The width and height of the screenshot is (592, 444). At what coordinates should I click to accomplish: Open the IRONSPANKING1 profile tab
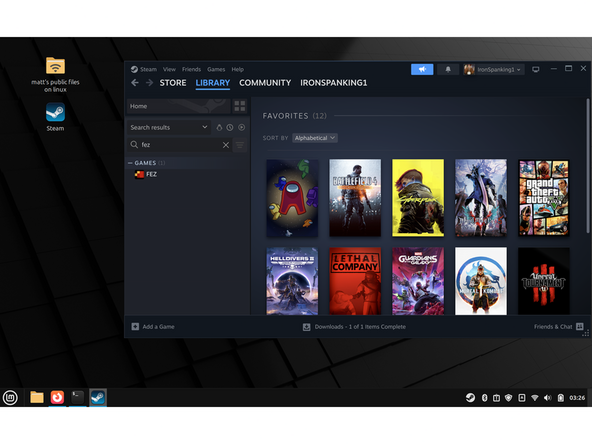tap(333, 83)
